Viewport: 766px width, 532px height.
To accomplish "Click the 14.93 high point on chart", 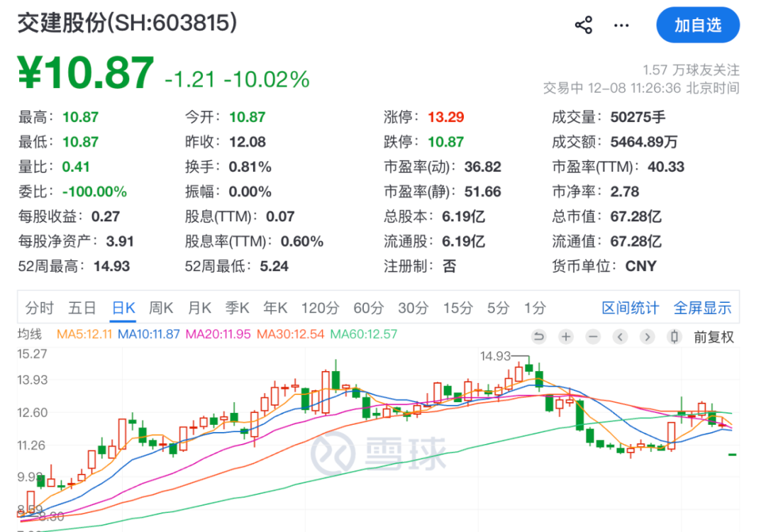I will pyautogui.click(x=496, y=356).
